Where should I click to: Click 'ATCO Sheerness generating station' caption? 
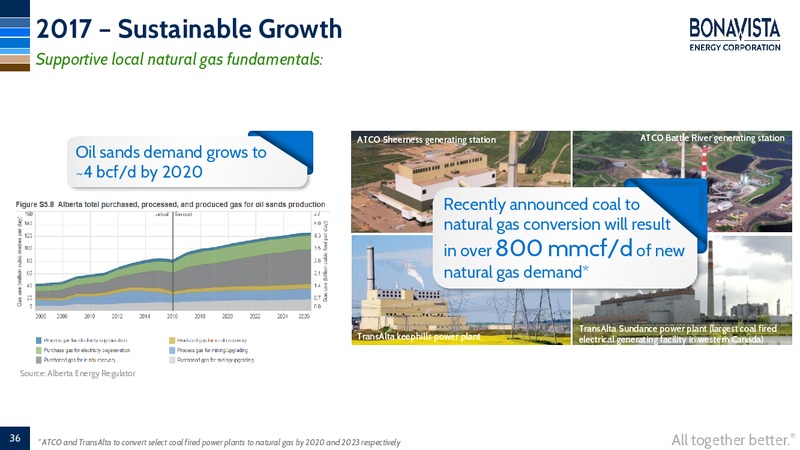pyautogui.click(x=426, y=140)
